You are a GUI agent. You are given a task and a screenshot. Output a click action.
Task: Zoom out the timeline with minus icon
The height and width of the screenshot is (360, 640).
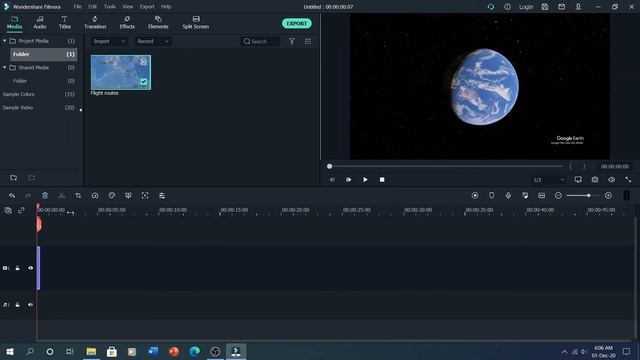(x=558, y=196)
